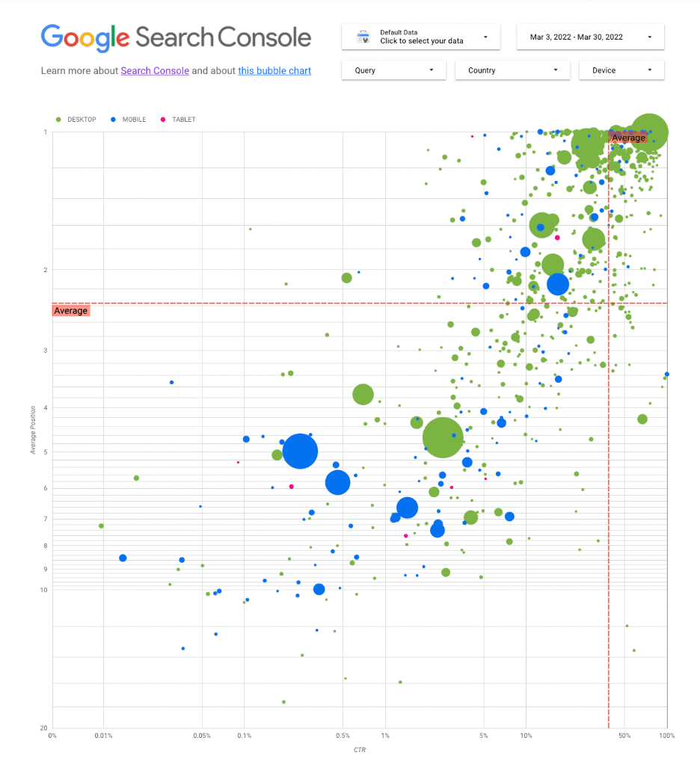Click the Average label near the vertical dashed line

[x=629, y=138]
